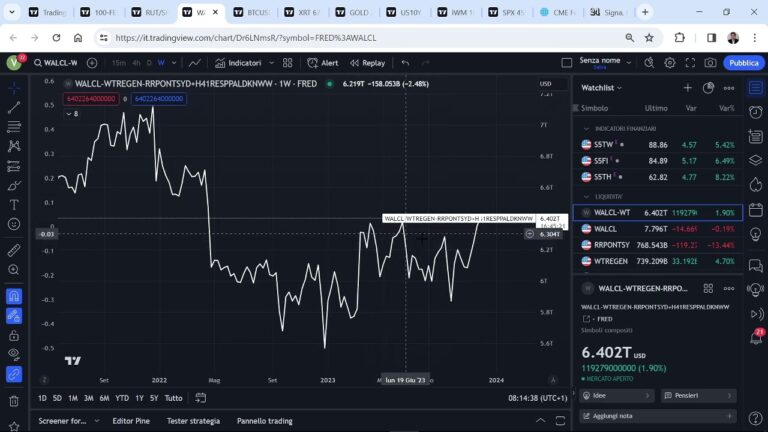This screenshot has height=432, width=768.
Task: Open the Pensieri section
Action: pyautogui.click(x=698, y=395)
